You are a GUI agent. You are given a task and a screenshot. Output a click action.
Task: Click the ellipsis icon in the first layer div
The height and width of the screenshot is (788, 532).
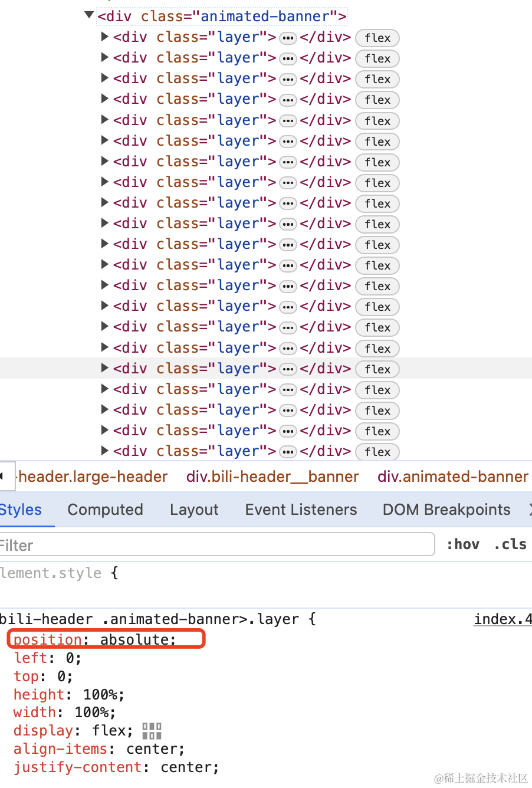pos(288,38)
